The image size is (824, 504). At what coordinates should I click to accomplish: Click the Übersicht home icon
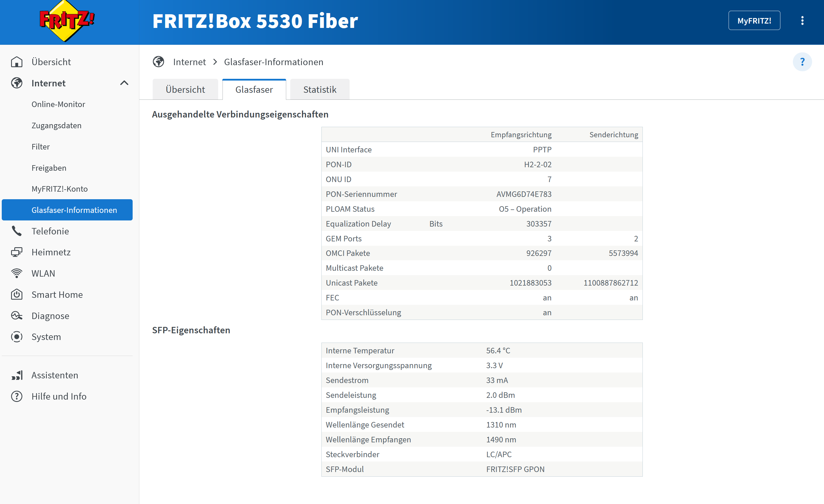click(x=17, y=62)
